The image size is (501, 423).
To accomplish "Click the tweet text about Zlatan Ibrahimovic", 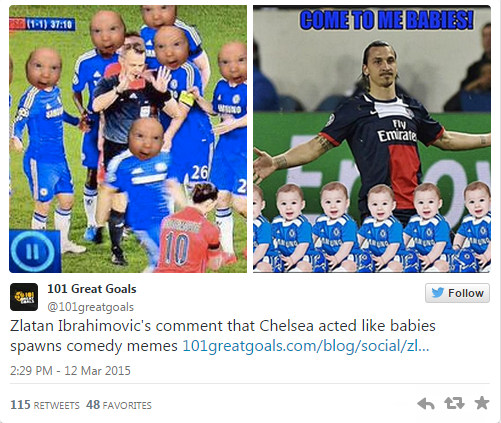I will click(223, 336).
